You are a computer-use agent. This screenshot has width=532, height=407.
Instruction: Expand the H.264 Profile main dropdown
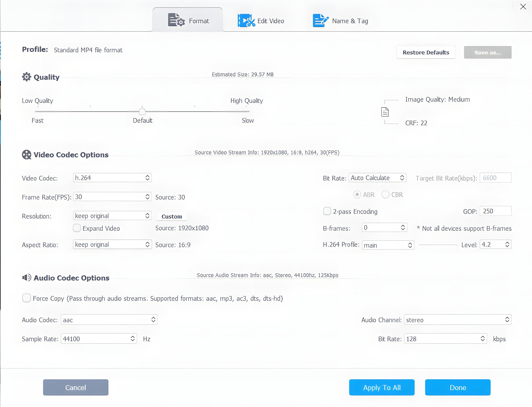pyautogui.click(x=388, y=245)
